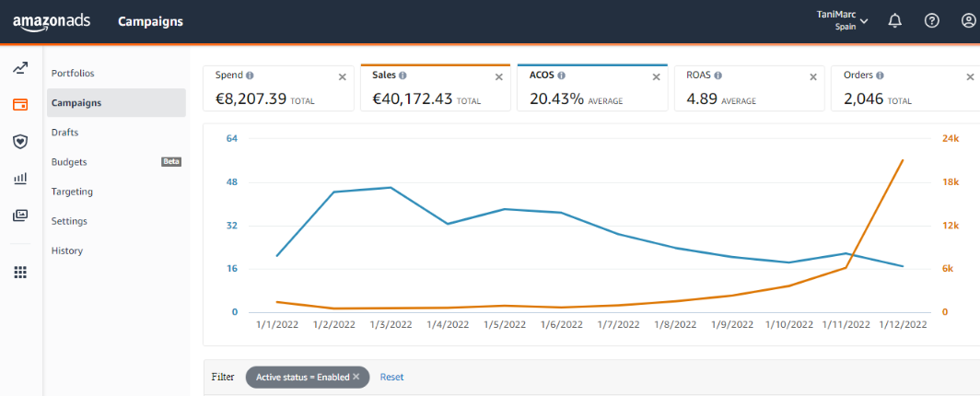Click the Sales info icon
This screenshot has width=980, height=396.
pos(402,76)
